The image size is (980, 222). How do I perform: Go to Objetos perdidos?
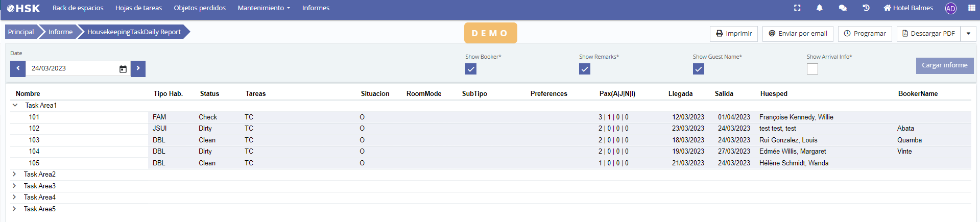(200, 8)
